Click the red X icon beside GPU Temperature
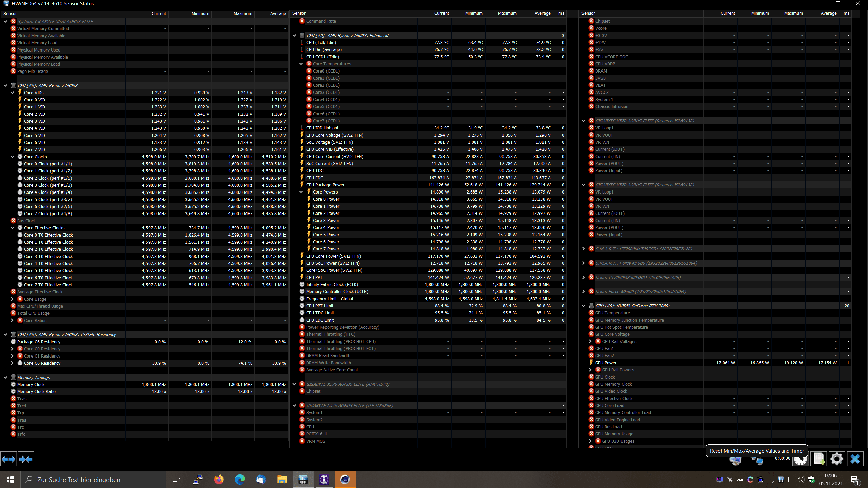This screenshot has height=488, width=868. coord(591,313)
